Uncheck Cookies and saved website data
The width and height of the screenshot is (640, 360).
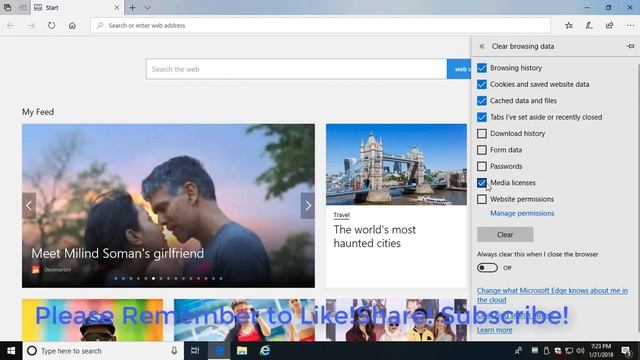[x=482, y=84]
